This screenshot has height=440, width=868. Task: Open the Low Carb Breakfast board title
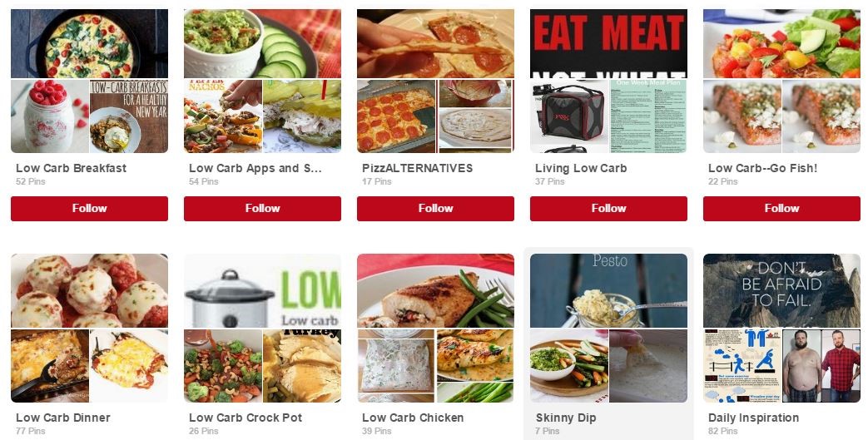pos(71,168)
